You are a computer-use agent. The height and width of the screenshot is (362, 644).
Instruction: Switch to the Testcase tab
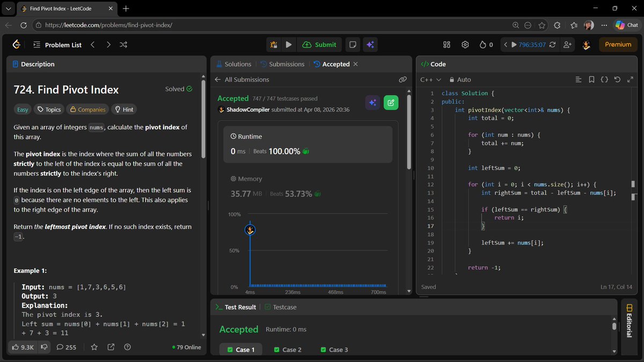(x=280, y=307)
